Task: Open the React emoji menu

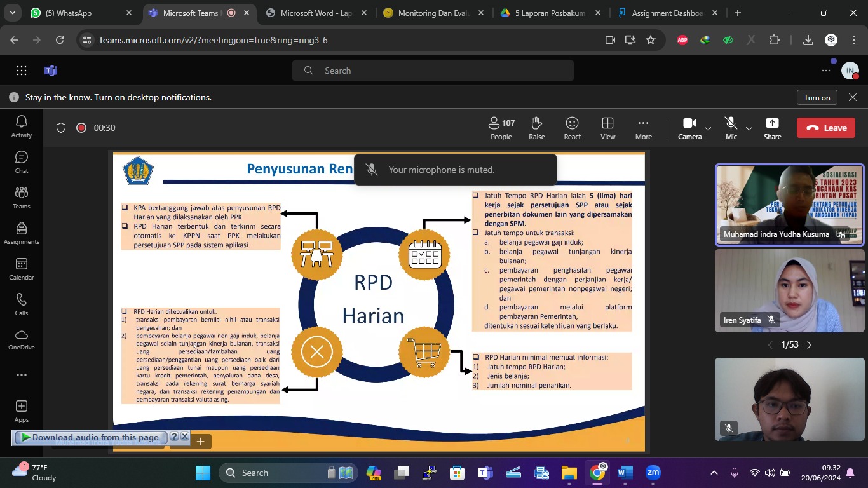Action: click(572, 128)
